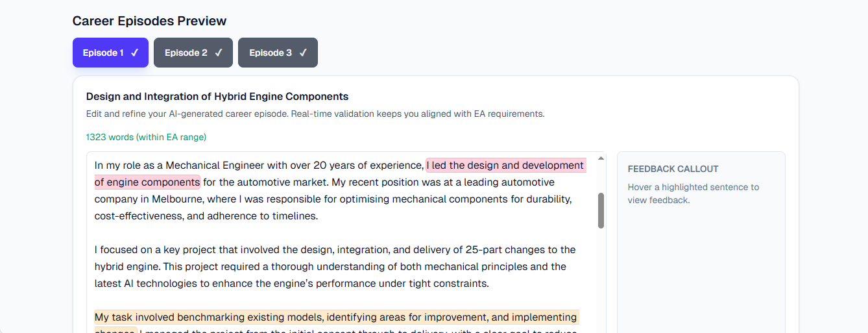Viewport: 868px width, 333px height.
Task: Open the Episode 2 tab
Action: 193,53
